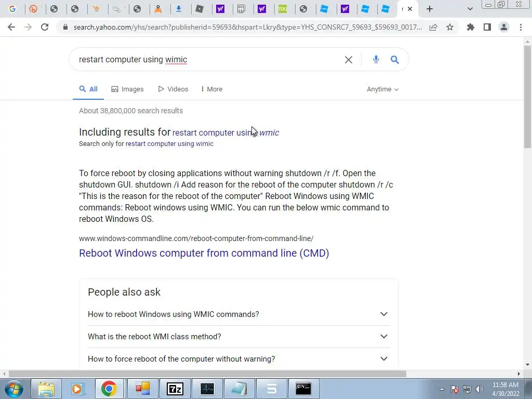
Task: Open the Anytime time filter
Action: pyautogui.click(x=382, y=89)
